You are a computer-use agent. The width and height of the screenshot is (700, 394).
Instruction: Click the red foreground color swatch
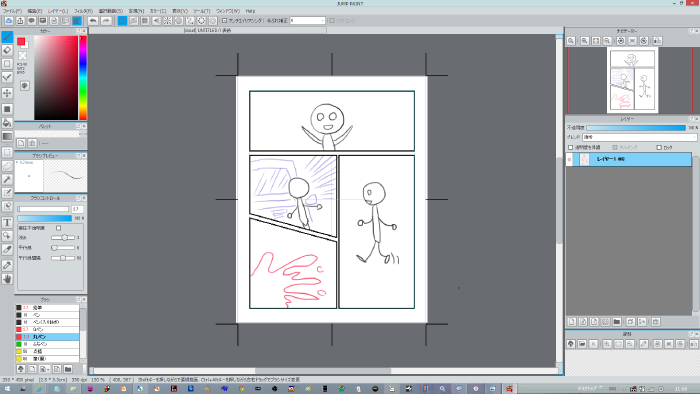point(21,41)
